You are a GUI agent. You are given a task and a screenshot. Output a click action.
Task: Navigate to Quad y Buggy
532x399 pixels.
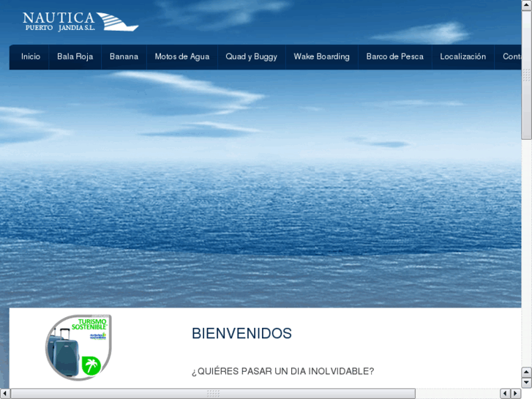(252, 56)
